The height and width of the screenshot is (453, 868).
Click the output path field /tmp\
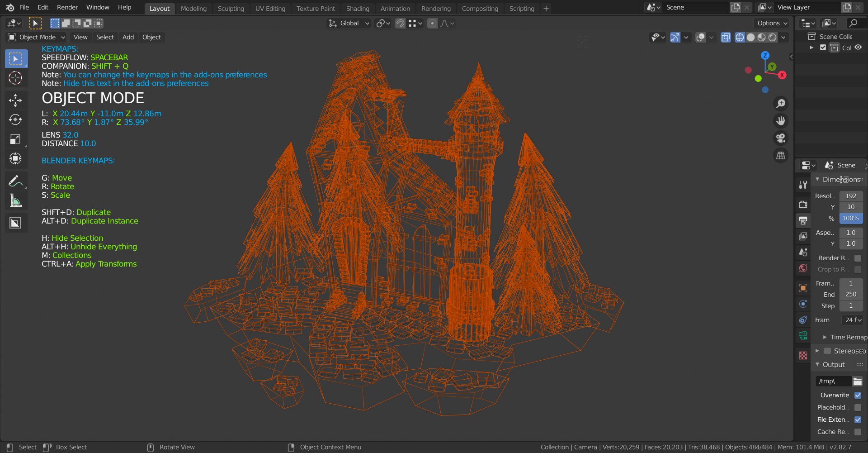834,381
